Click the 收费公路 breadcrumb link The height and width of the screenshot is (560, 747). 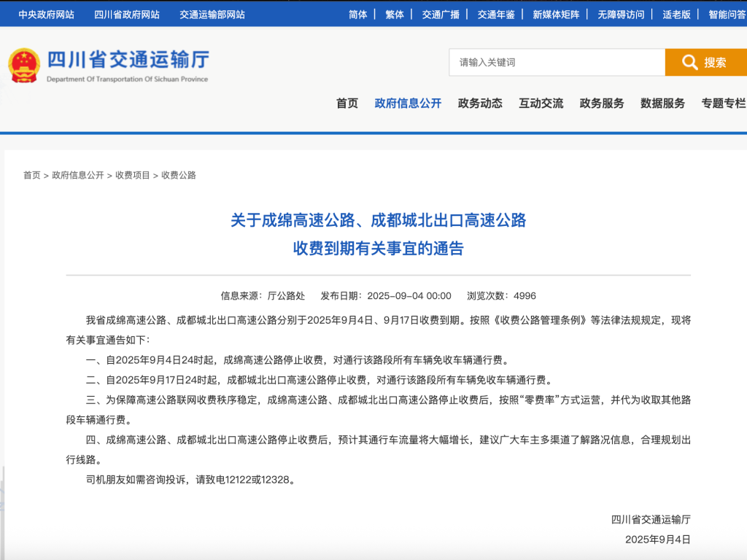pyautogui.click(x=179, y=175)
